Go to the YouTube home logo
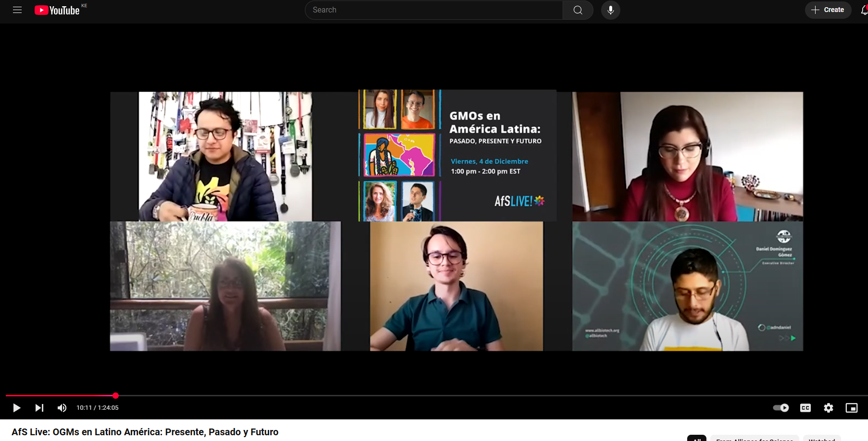The height and width of the screenshot is (441, 868). click(x=57, y=10)
